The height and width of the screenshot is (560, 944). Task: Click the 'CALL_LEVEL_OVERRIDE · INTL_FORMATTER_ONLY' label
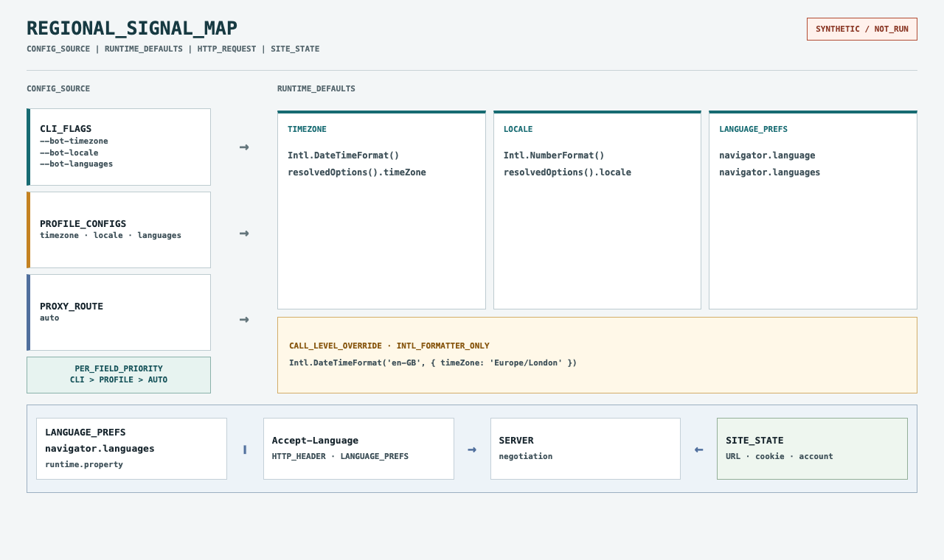click(x=389, y=346)
